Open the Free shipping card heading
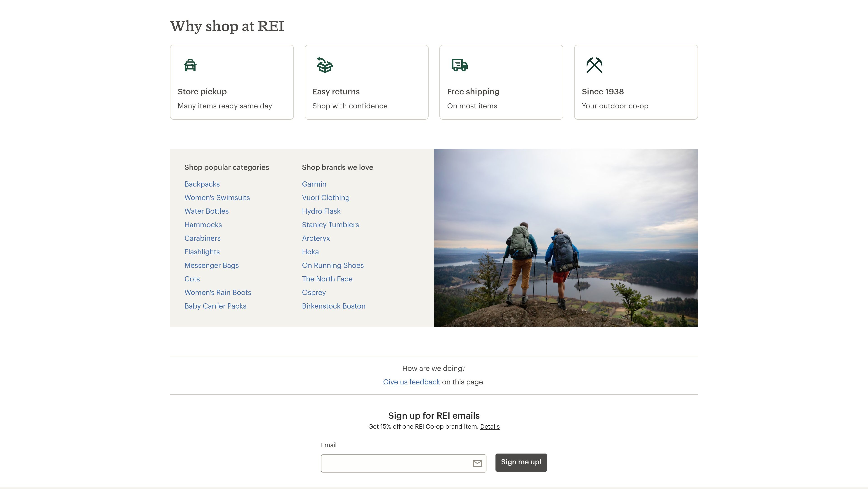This screenshot has width=868, height=489. [473, 92]
